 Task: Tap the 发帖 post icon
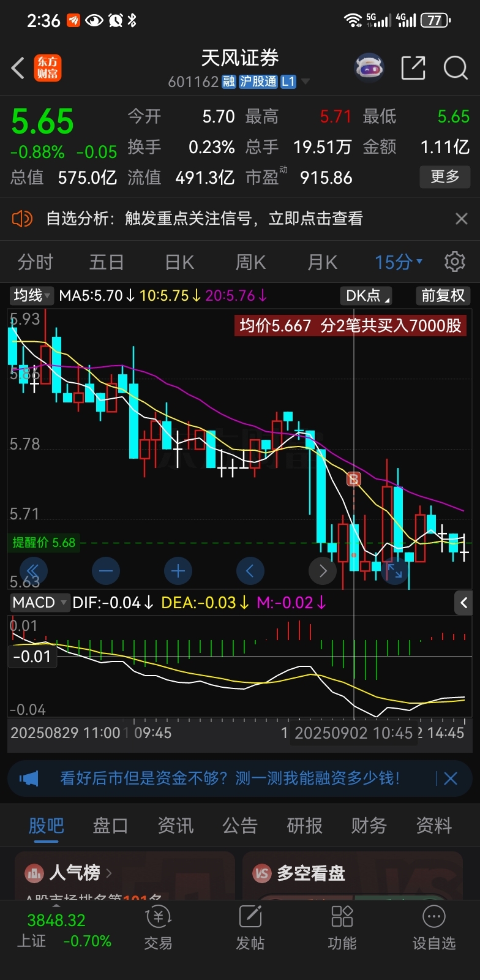click(250, 929)
